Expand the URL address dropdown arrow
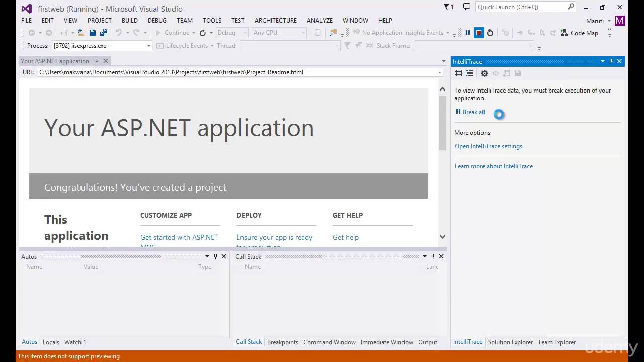Screen dimensions: 644x362 click(x=440, y=72)
